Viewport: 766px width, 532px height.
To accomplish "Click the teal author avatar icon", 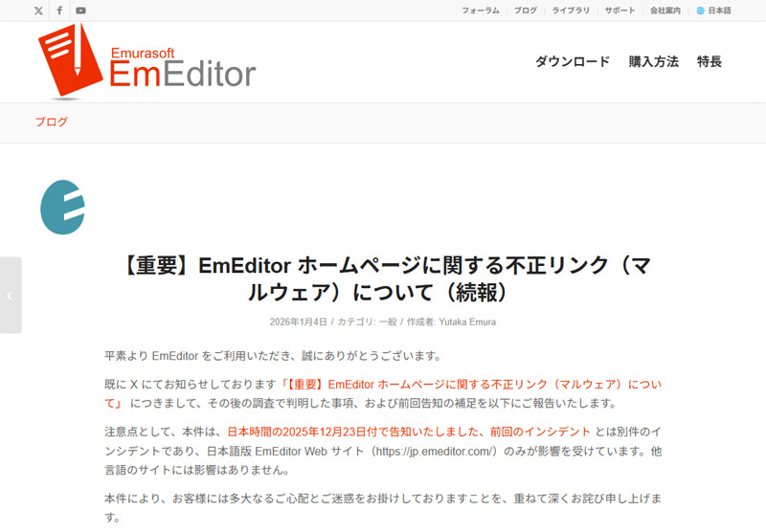I will point(62,207).
